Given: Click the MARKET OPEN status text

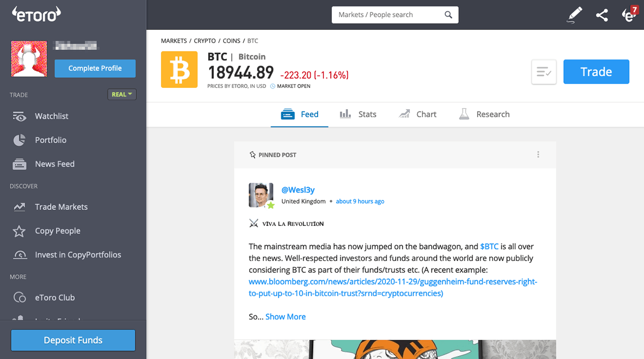Looking at the screenshot, I should click(x=294, y=86).
